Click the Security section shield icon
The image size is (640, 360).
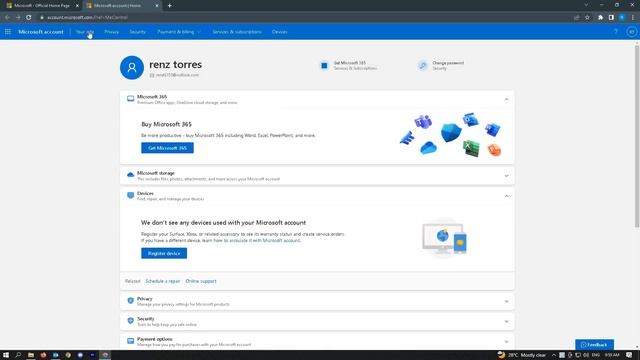coord(131,321)
